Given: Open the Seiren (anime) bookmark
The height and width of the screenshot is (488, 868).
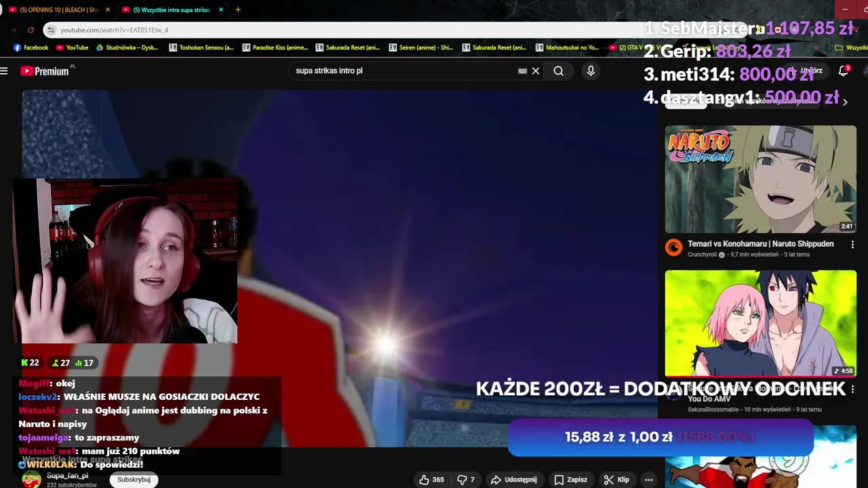Looking at the screenshot, I should (x=421, y=47).
